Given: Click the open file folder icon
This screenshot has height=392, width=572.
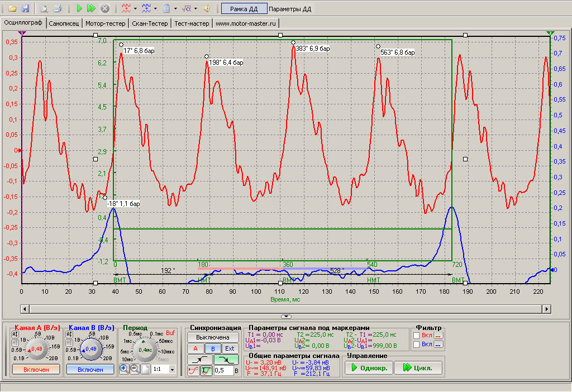Looking at the screenshot, I should pyautogui.click(x=12, y=9).
